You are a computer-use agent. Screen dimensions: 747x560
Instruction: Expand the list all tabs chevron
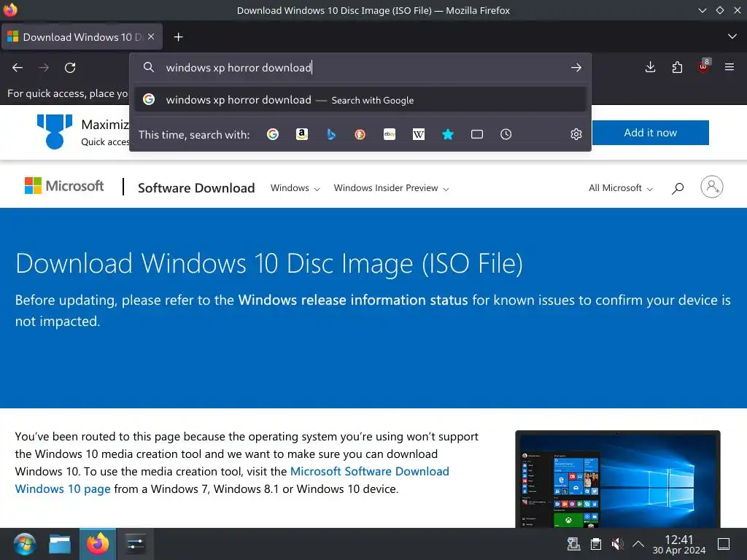tap(732, 36)
